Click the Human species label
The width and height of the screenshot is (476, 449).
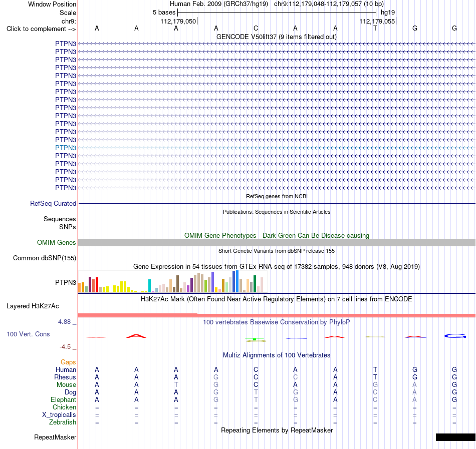tap(66, 369)
